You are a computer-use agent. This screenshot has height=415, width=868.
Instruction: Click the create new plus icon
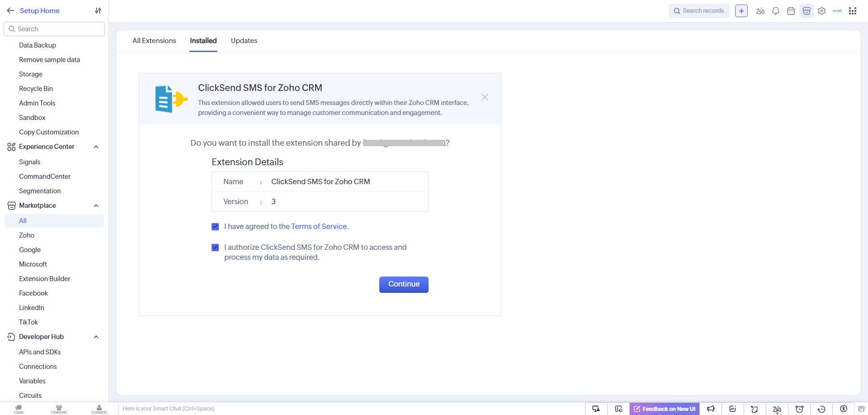[x=741, y=11]
